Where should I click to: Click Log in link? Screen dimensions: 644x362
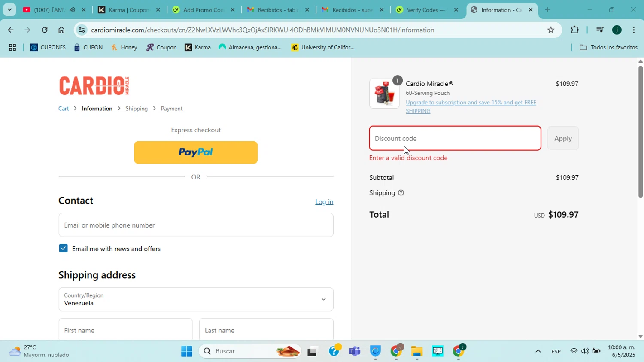[x=324, y=202]
